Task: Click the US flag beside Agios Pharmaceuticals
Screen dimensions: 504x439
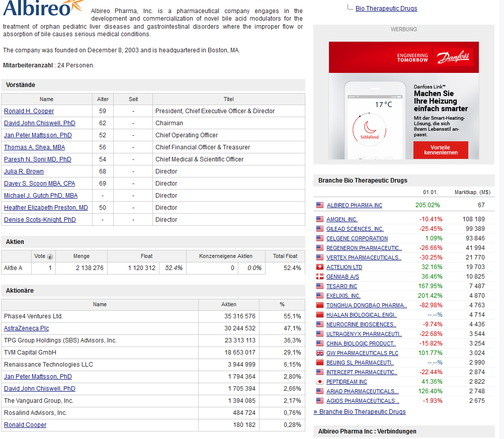Action: coord(320,401)
